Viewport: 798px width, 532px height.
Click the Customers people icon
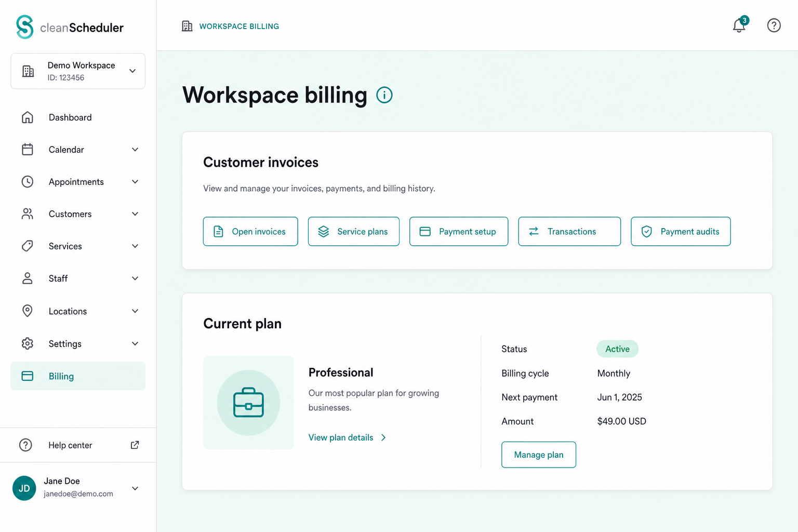click(28, 214)
